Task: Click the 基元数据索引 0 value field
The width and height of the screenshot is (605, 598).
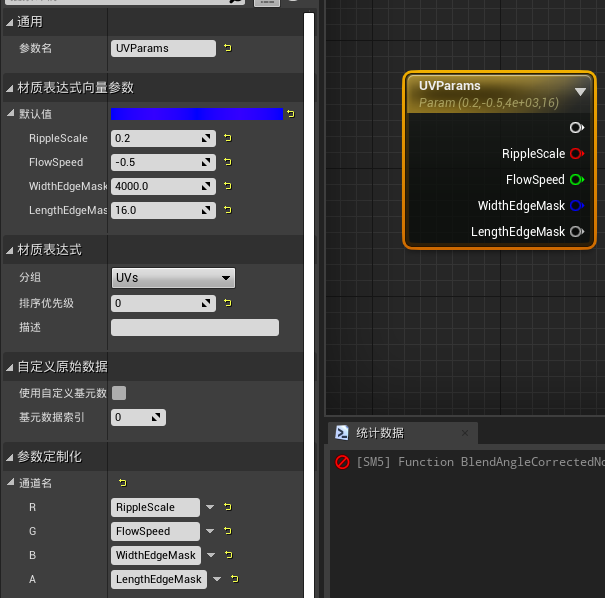Action: [x=138, y=417]
